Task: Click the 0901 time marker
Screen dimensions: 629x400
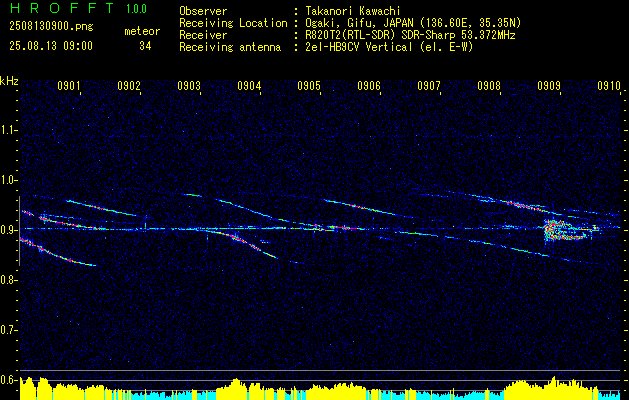Action: (69, 86)
